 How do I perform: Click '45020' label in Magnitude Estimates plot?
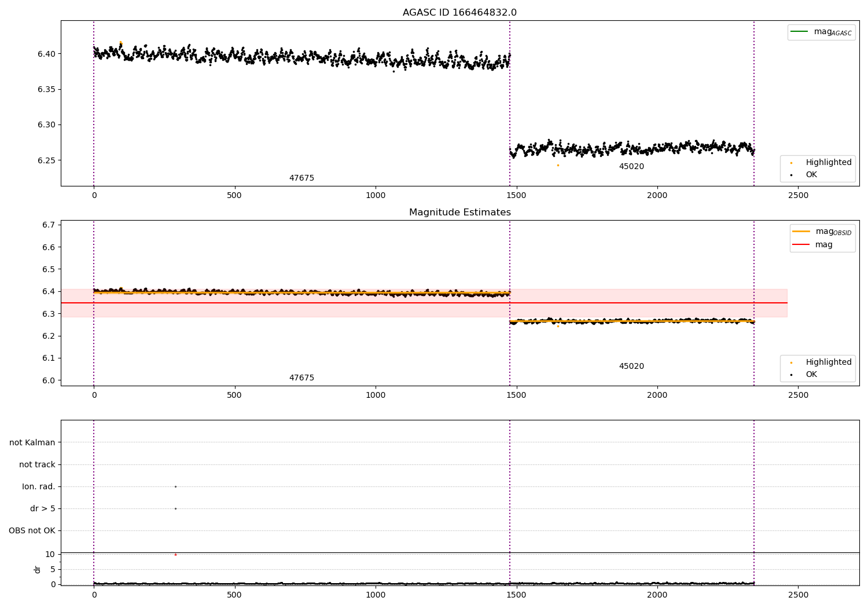tap(631, 367)
